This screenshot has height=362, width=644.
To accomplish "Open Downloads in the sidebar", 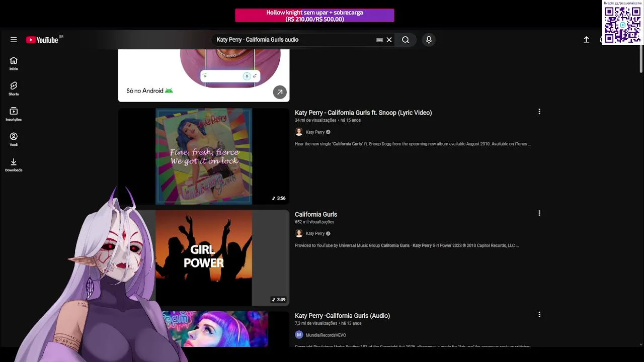I will (x=14, y=164).
